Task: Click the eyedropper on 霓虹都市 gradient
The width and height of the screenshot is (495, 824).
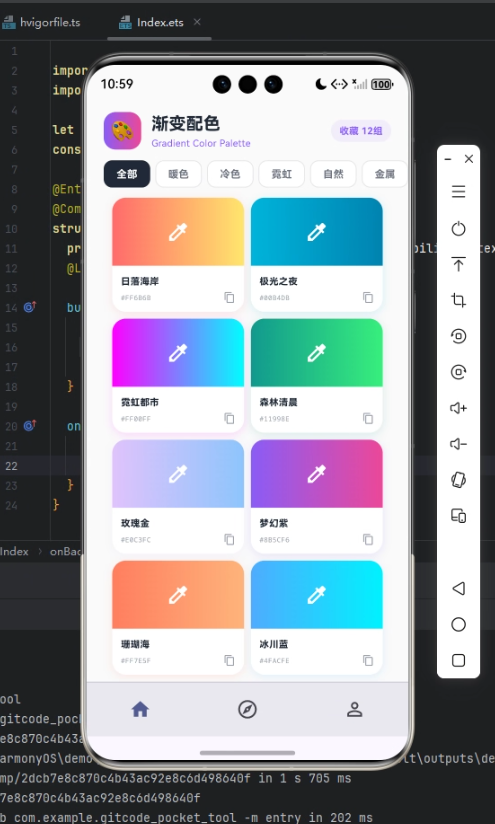Action: coord(178,353)
